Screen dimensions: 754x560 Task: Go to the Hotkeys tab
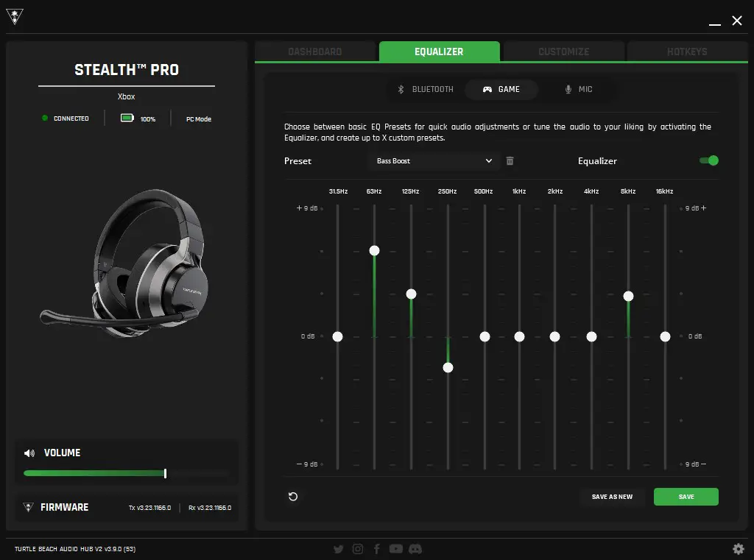coord(687,52)
